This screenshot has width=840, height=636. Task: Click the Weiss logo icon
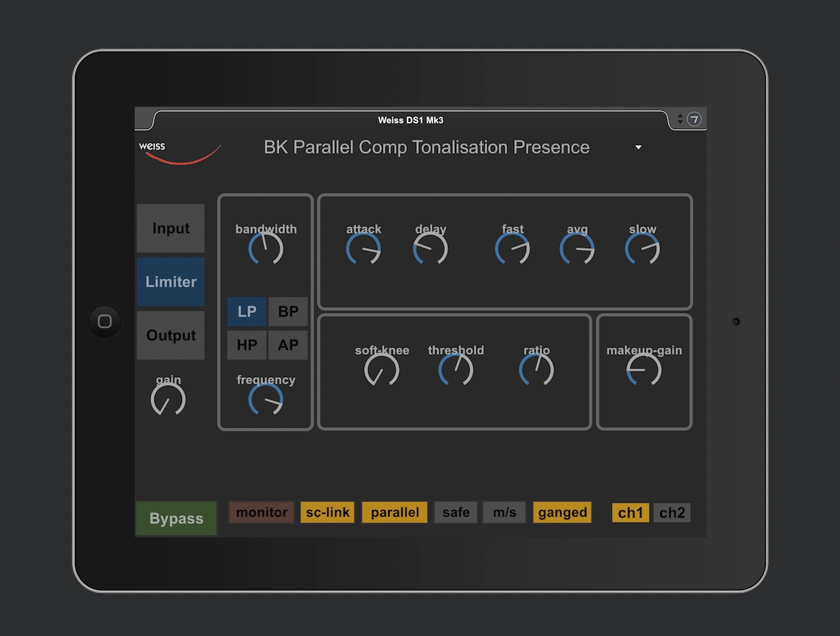pyautogui.click(x=179, y=152)
